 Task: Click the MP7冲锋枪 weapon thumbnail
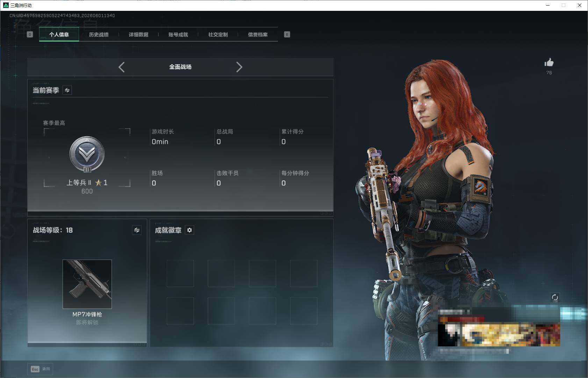pos(87,284)
